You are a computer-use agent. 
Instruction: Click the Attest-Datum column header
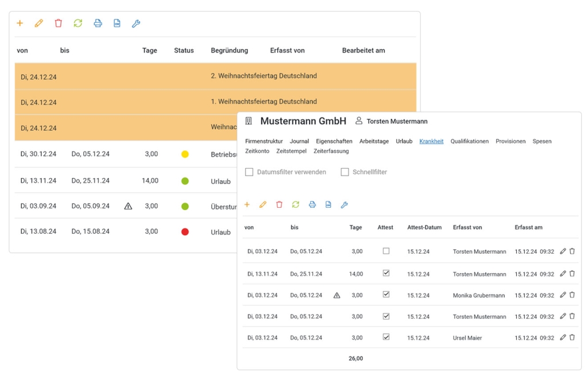pyautogui.click(x=424, y=227)
